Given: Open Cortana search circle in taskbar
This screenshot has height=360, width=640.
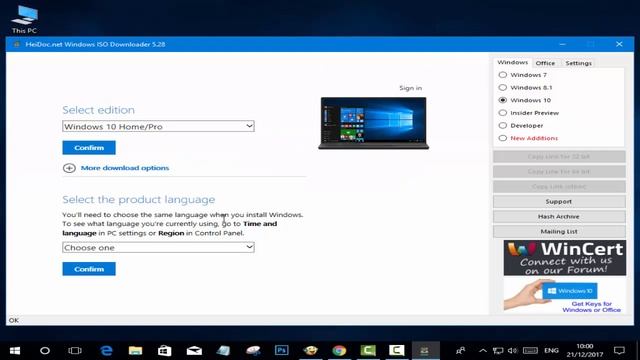Looking at the screenshot, I should pyautogui.click(x=45, y=351).
